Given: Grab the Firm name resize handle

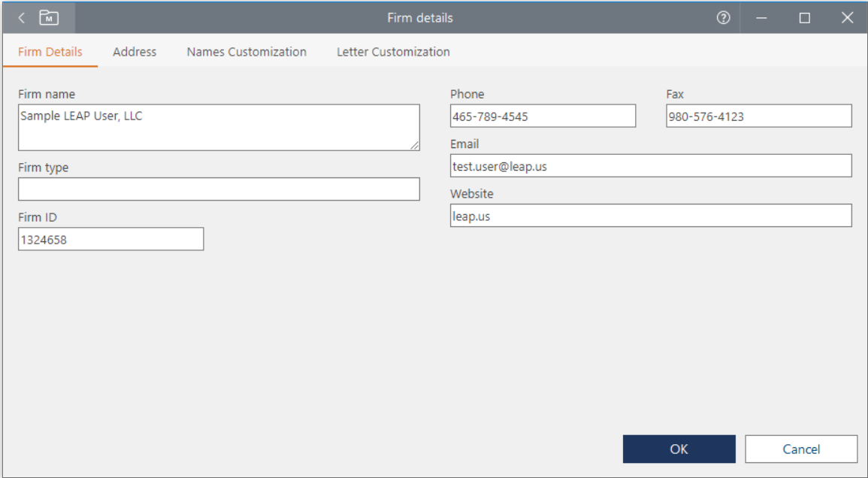Looking at the screenshot, I should pos(415,146).
